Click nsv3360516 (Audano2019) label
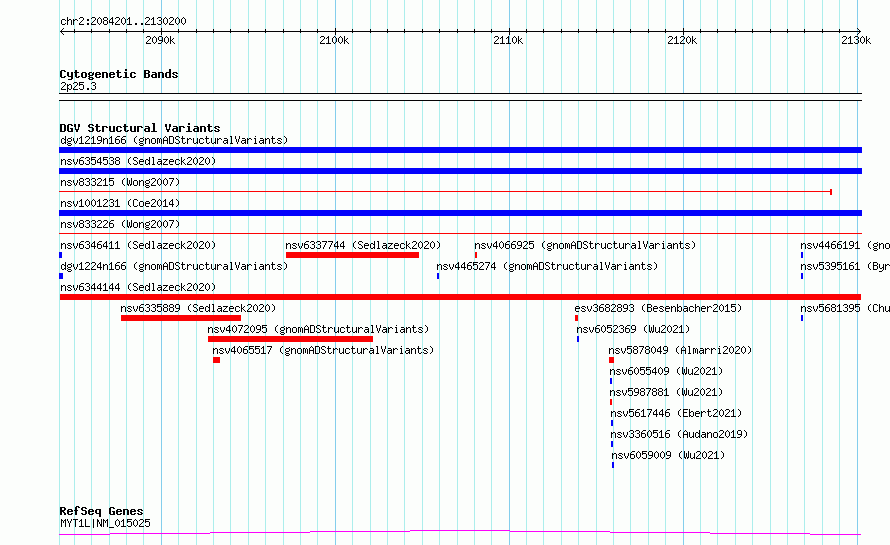 pyautogui.click(x=679, y=434)
